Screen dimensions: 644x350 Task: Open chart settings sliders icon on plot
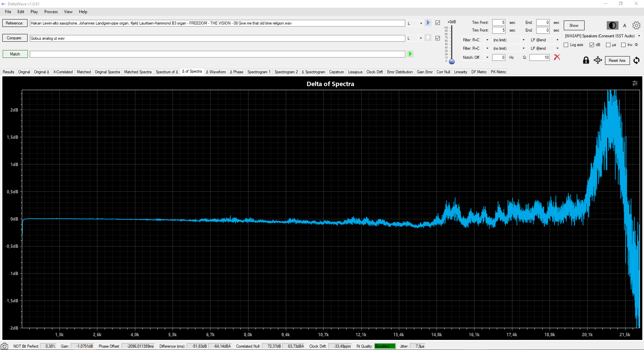(x=635, y=83)
